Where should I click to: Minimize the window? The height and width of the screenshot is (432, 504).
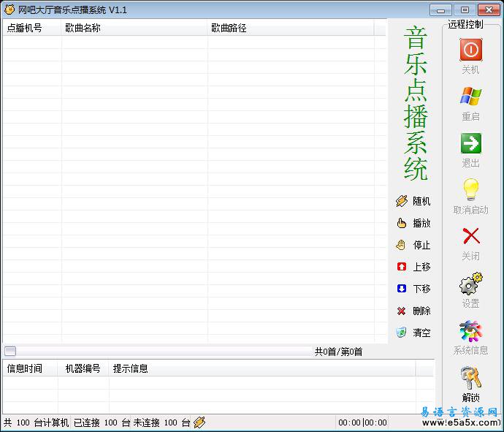[x=440, y=10]
